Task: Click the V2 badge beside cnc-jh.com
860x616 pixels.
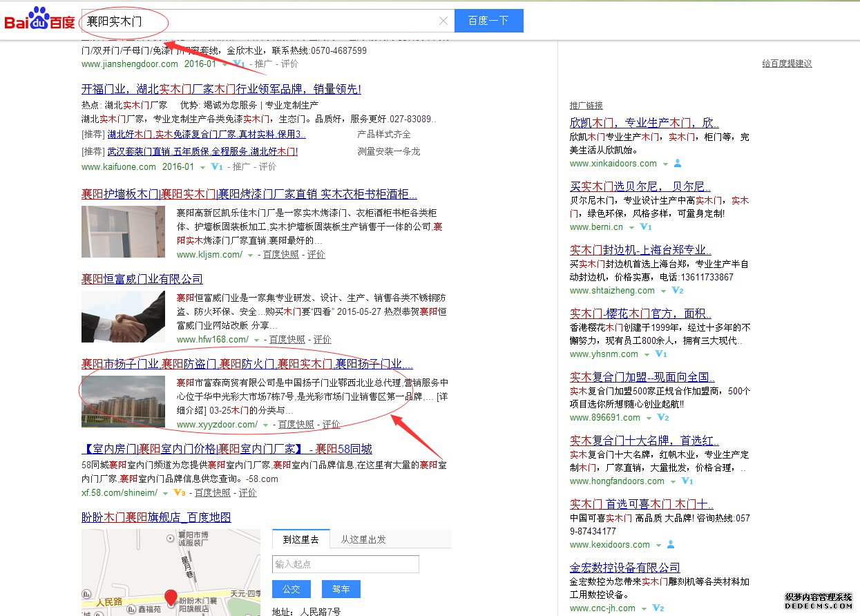Action: point(658,608)
